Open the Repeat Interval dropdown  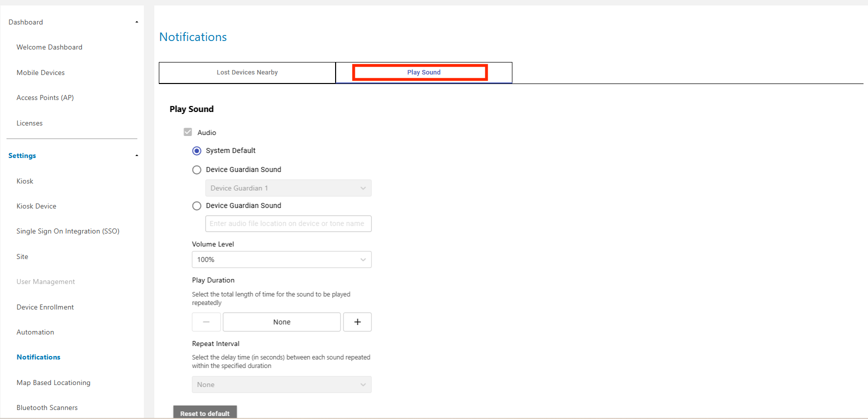(x=281, y=384)
